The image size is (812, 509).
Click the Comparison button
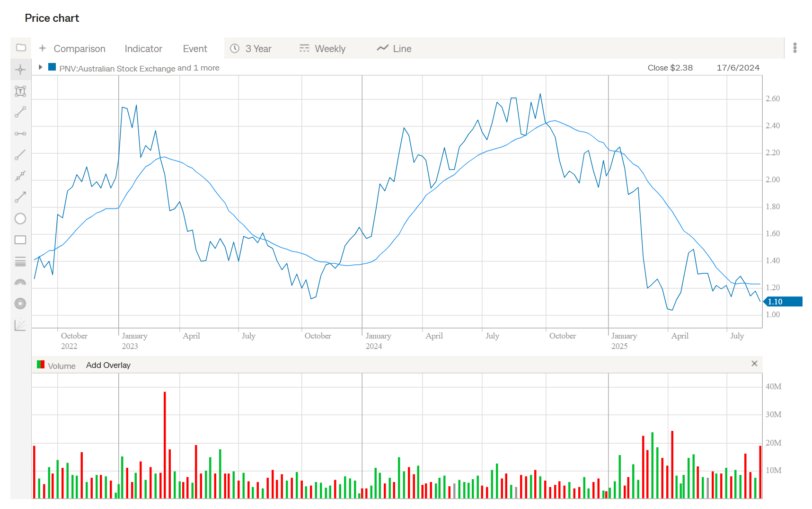click(72, 49)
